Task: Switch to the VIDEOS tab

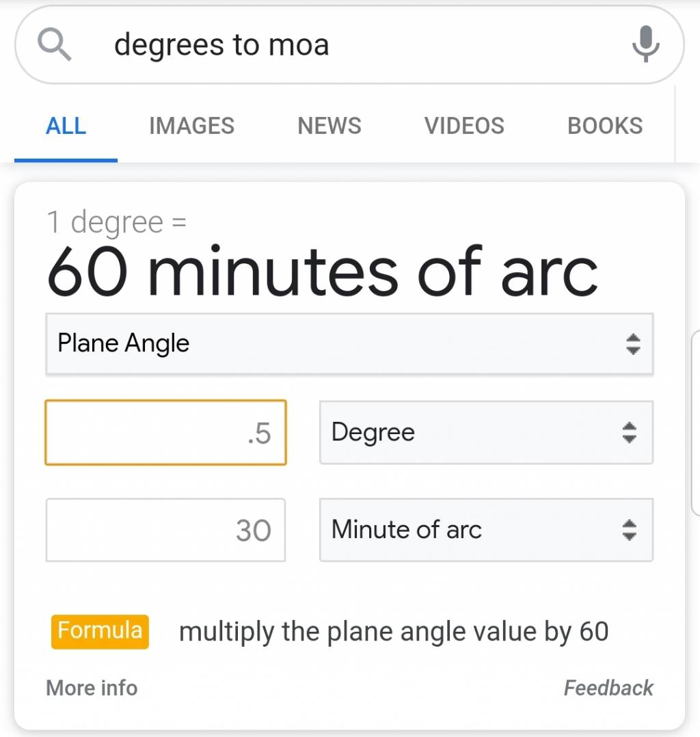Action: click(464, 126)
